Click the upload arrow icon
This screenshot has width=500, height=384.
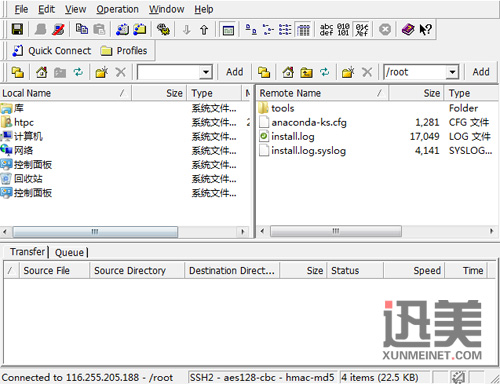point(204,30)
